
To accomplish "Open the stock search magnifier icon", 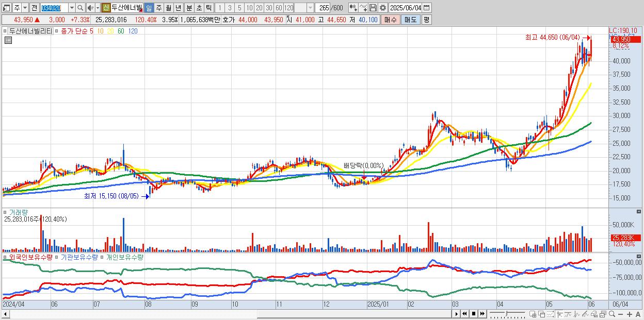I will (x=80, y=8).
